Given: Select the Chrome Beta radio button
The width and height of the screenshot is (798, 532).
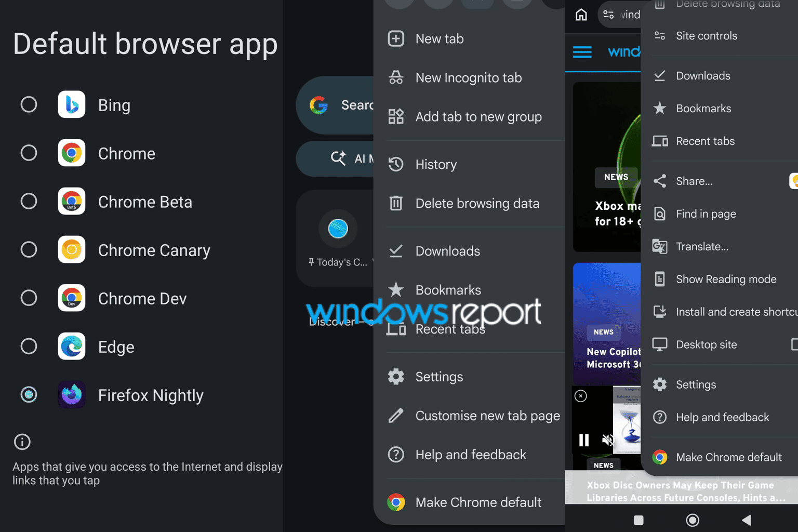Looking at the screenshot, I should pyautogui.click(x=29, y=201).
